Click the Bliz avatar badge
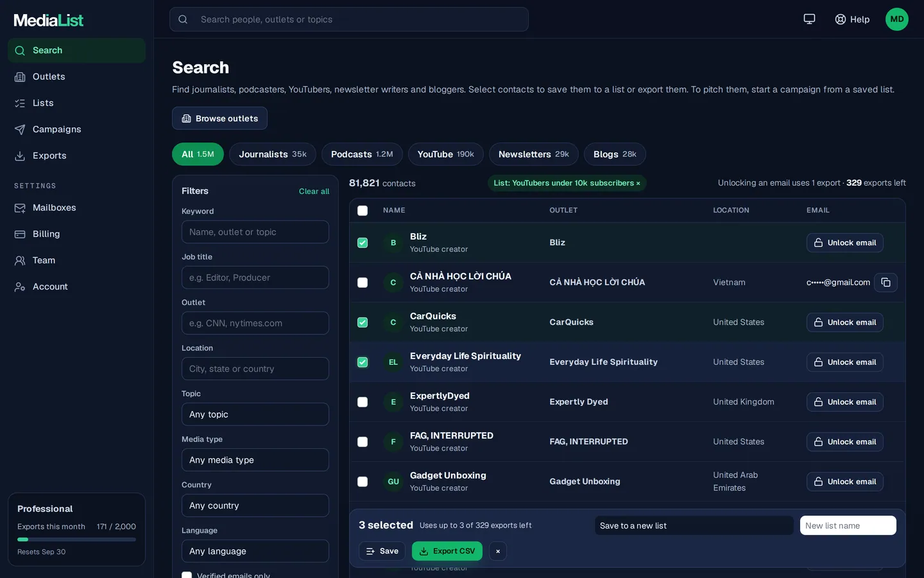The image size is (924, 578). 393,243
